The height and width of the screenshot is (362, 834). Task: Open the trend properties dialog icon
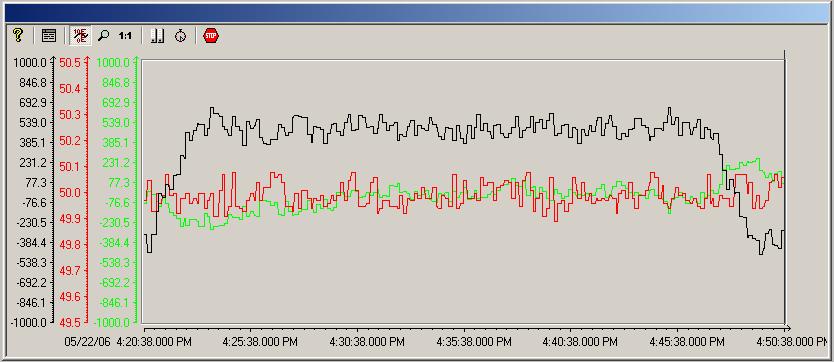coord(48,36)
